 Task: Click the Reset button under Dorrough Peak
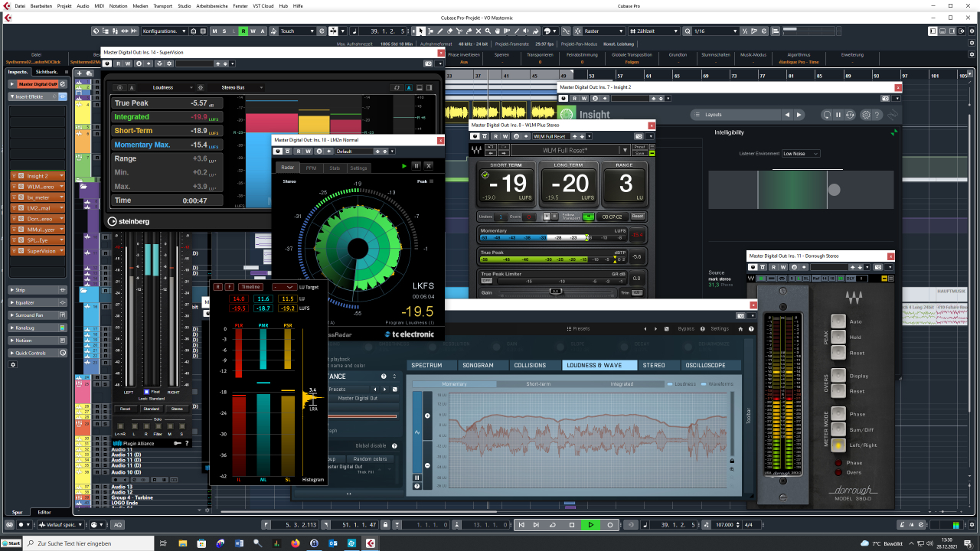point(838,353)
